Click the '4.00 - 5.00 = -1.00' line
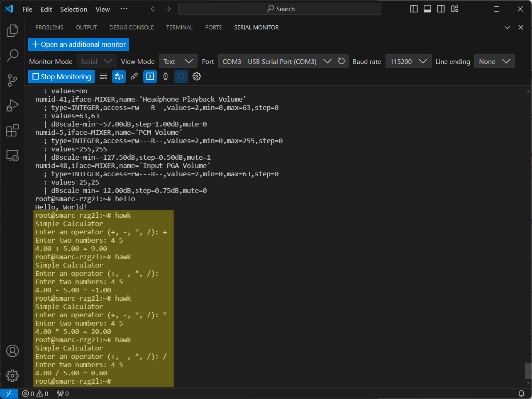The height and width of the screenshot is (399, 532). [73, 290]
